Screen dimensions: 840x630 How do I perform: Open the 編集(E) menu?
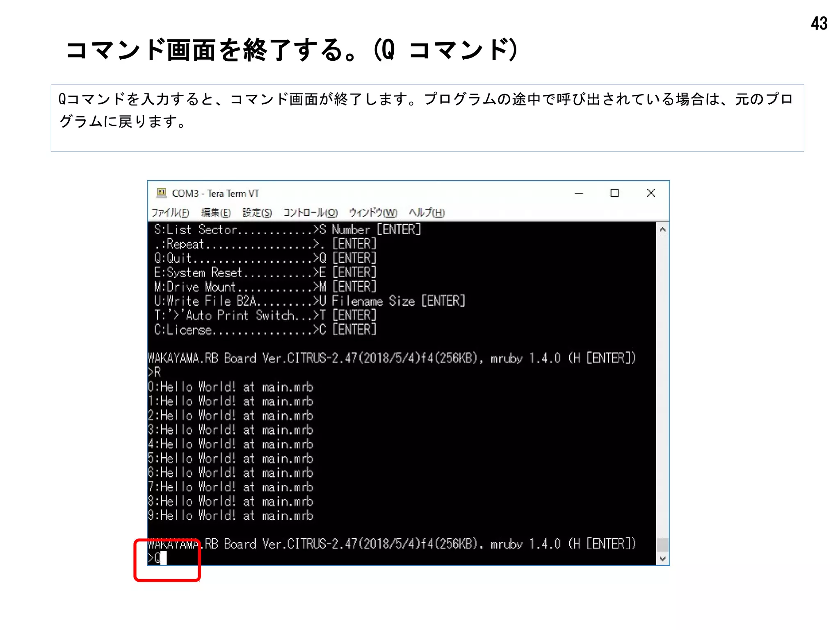pos(216,212)
